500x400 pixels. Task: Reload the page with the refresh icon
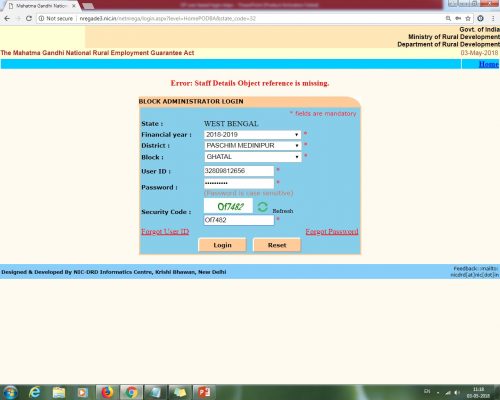click(x=29, y=19)
